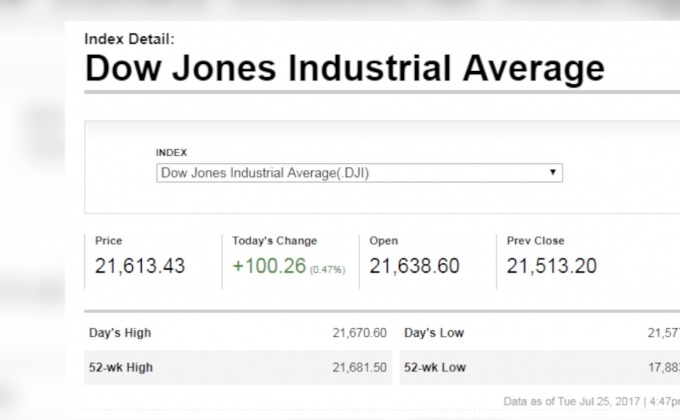This screenshot has height=420, width=680.
Task: Click the INDEX label above dropdown
Action: pyautogui.click(x=171, y=152)
